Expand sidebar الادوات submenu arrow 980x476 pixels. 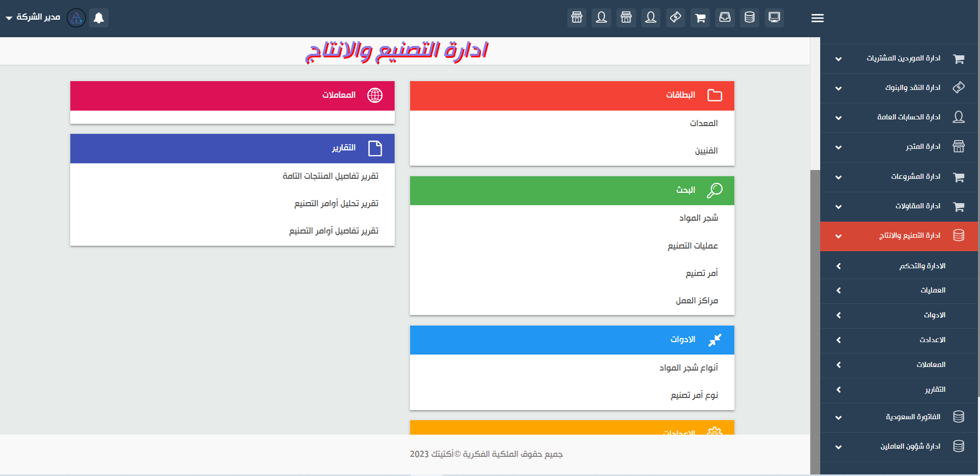838,315
